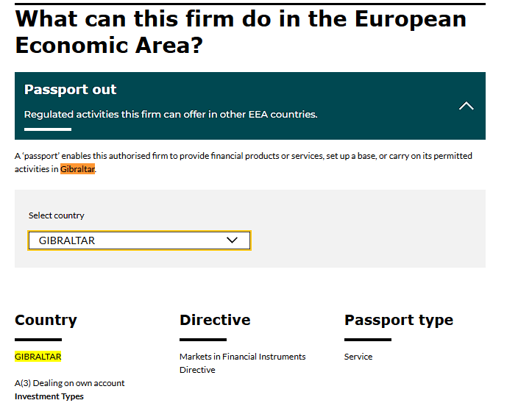532x414 pixels.
Task: Click the Passport type column heading
Action: point(398,320)
